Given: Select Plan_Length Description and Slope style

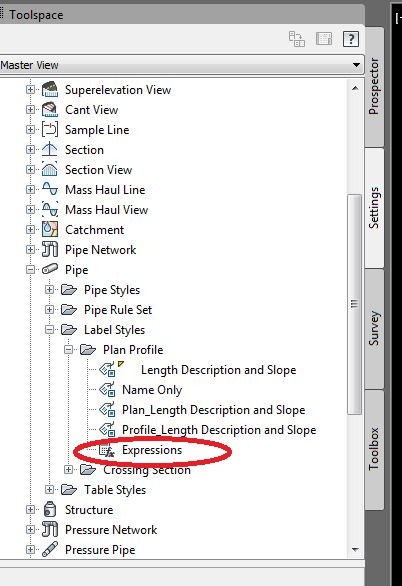Looking at the screenshot, I should (214, 410).
